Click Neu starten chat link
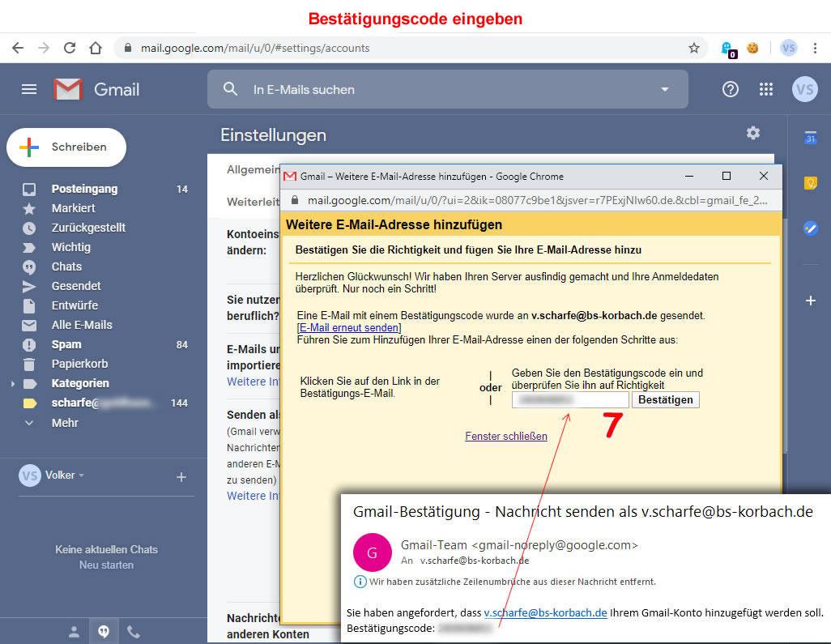 [x=107, y=565]
